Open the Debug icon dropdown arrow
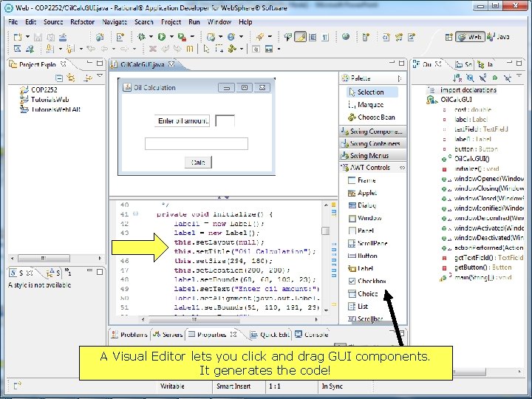 [x=151, y=37]
